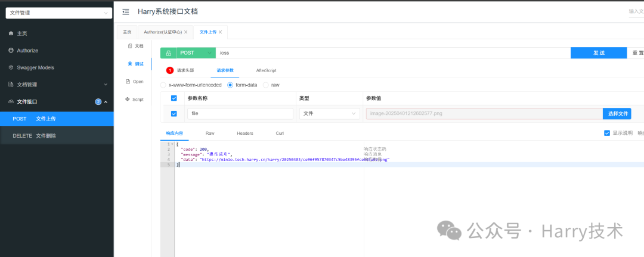Show the Curl response tab
644x257 pixels.
tap(280, 134)
